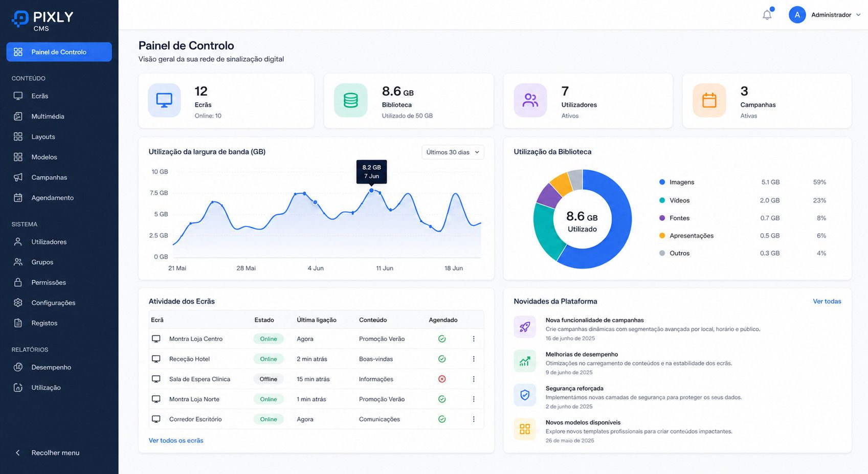The image size is (868, 474).
Task: Click the Configurações gear icon
Action: tap(18, 303)
